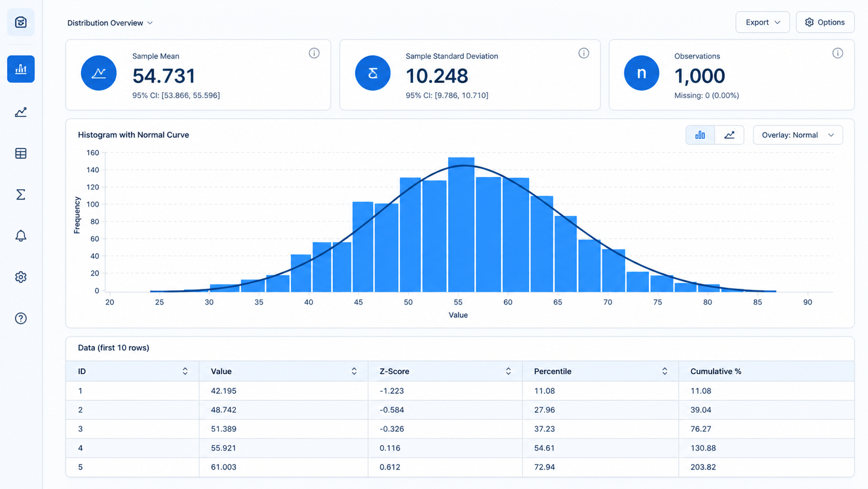Click the tallest histogram bar at 55

coord(462,224)
